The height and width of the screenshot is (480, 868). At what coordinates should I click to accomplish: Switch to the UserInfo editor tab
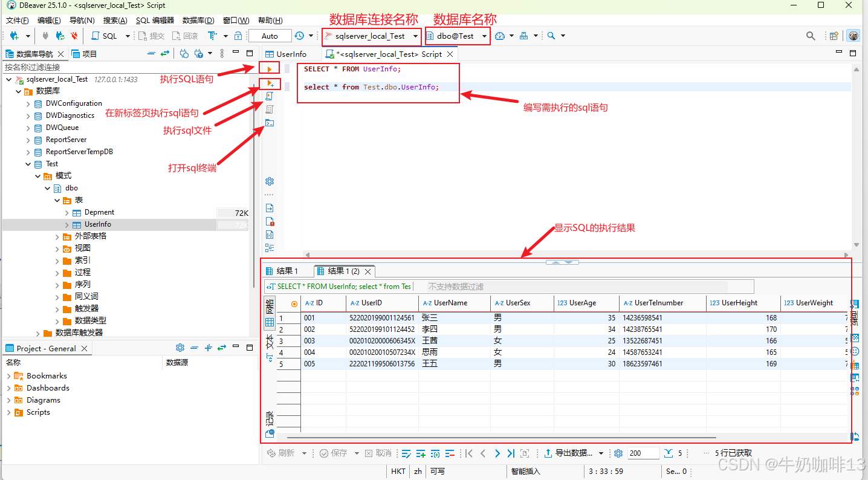coord(286,54)
